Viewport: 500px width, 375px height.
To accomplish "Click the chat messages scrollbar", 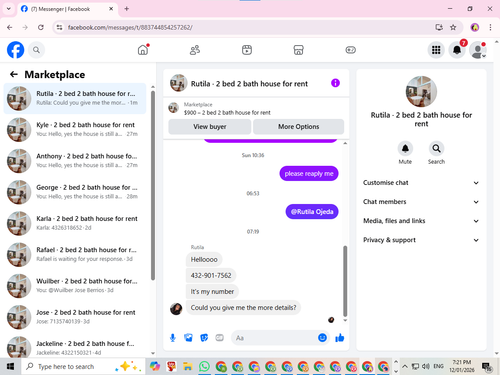I will [345, 281].
